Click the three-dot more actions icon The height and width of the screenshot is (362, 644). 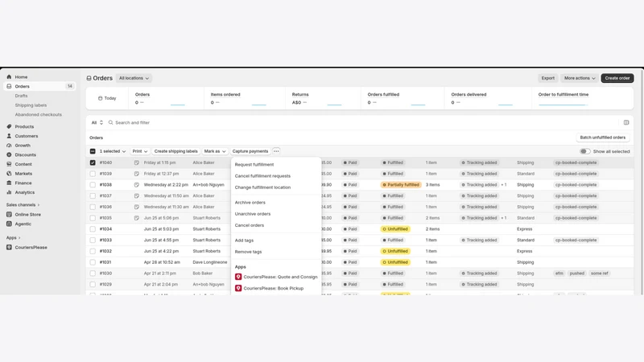click(276, 151)
